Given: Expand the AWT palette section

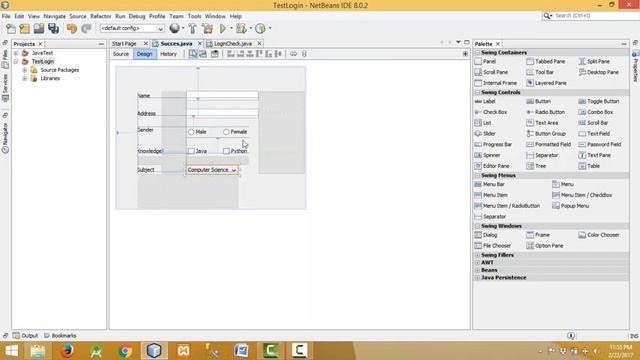Looking at the screenshot, I should pos(478,262).
